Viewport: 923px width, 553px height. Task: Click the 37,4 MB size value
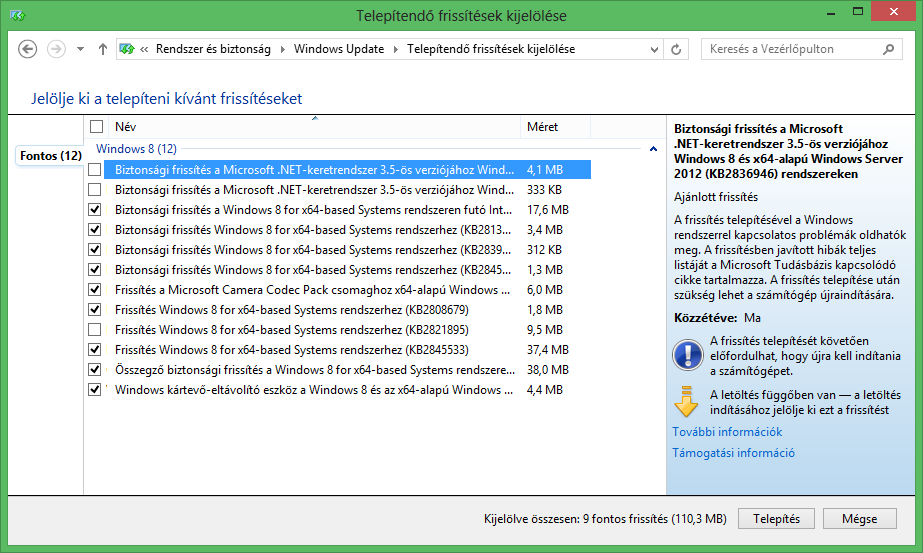tap(547, 350)
